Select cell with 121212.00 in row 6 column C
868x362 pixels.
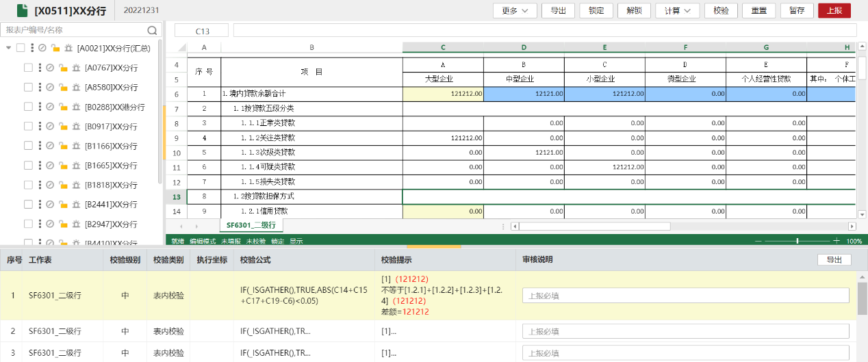[x=443, y=94]
